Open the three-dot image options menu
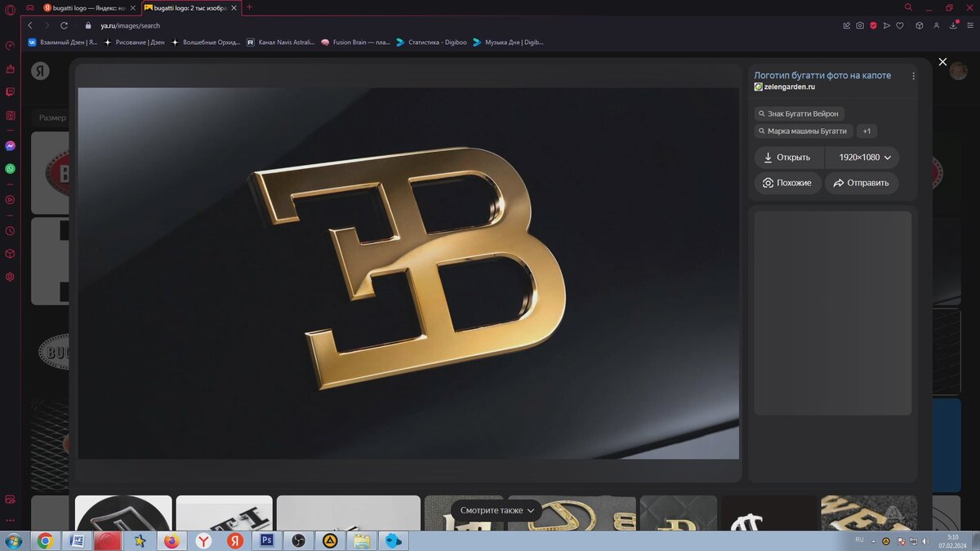Viewport: 980px width, 551px height. 914,76
